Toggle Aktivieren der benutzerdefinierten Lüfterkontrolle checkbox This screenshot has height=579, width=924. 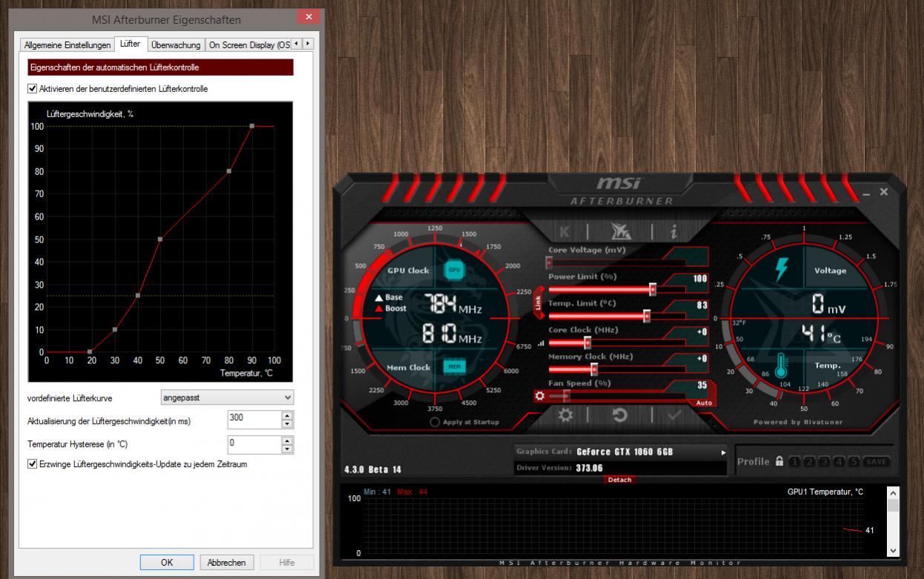pos(33,88)
